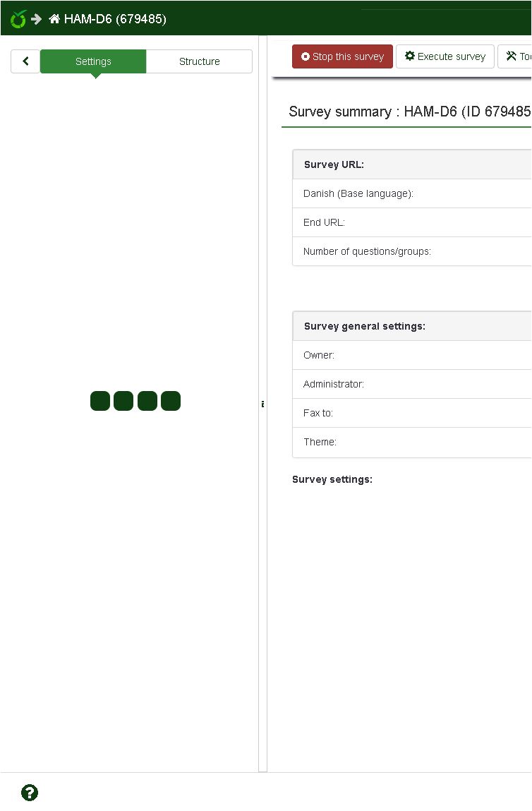Click the Survey URL panel header
This screenshot has height=811, width=532.
(x=412, y=164)
